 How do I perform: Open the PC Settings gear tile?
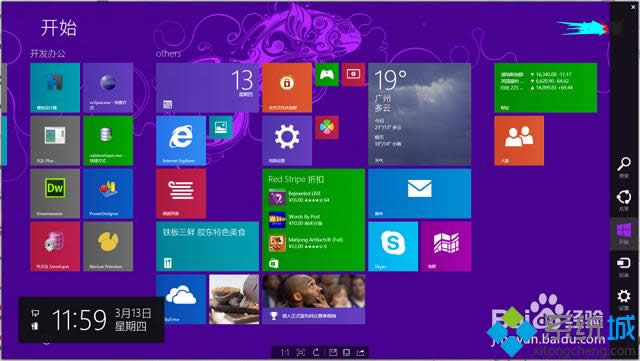point(287,141)
